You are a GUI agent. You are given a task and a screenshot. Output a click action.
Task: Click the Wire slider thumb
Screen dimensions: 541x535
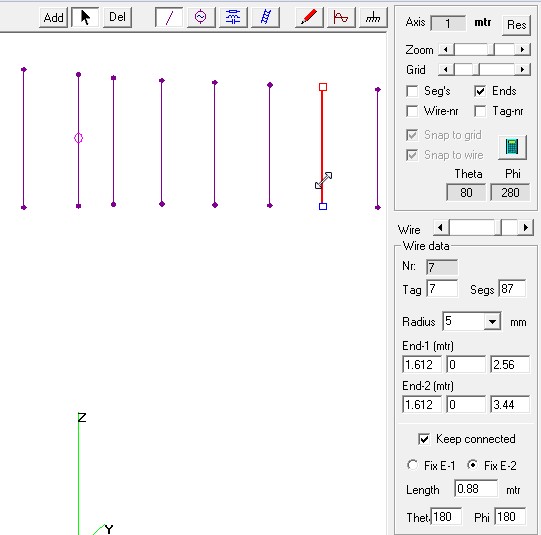coord(498,228)
